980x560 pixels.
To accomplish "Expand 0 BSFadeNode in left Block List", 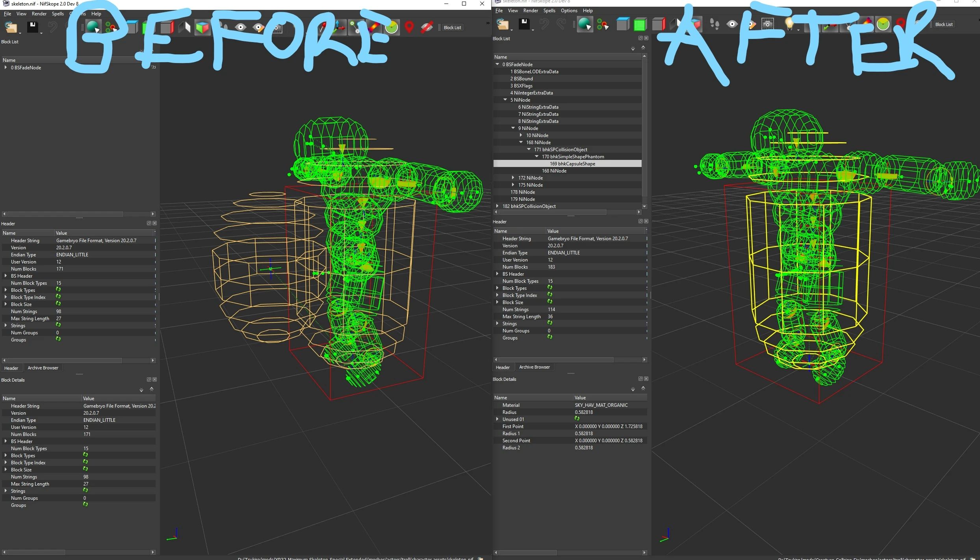I will (x=6, y=68).
